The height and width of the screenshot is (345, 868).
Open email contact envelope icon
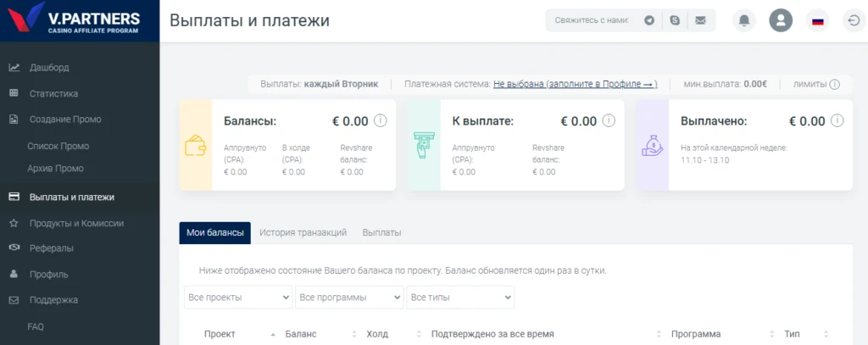700,20
